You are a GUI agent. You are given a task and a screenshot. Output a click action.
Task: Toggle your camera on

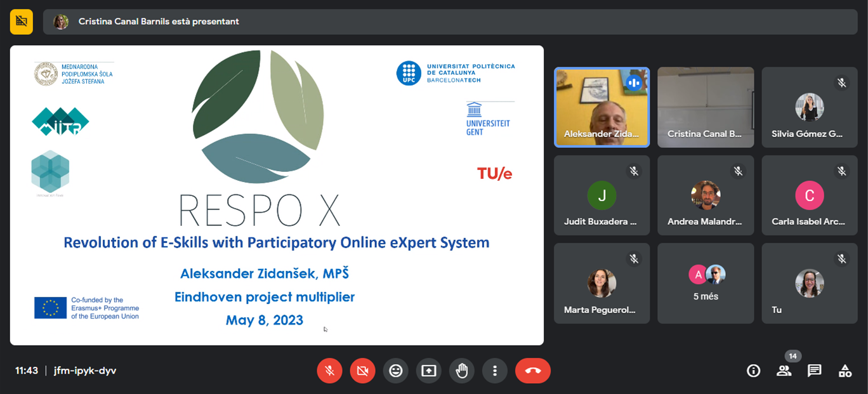tap(362, 371)
